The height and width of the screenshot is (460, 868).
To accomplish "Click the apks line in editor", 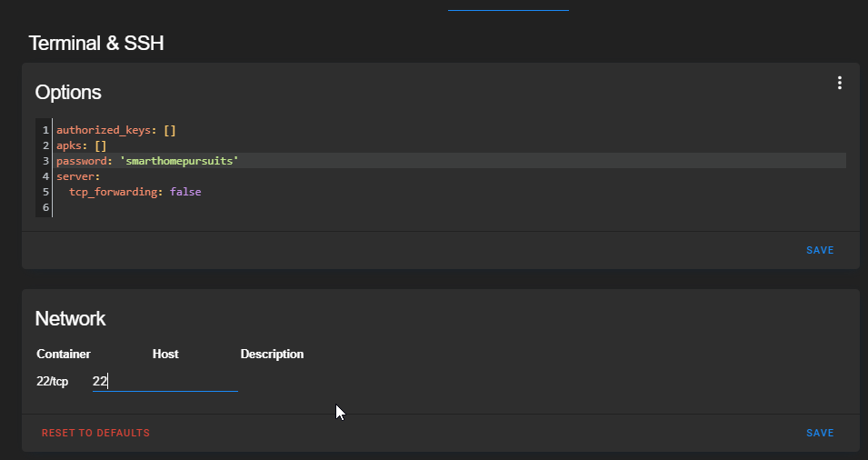I will [451, 145].
